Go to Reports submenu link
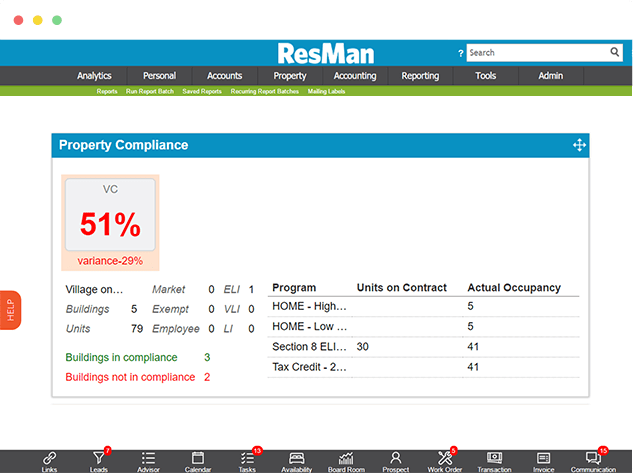634x473 pixels. [107, 91]
